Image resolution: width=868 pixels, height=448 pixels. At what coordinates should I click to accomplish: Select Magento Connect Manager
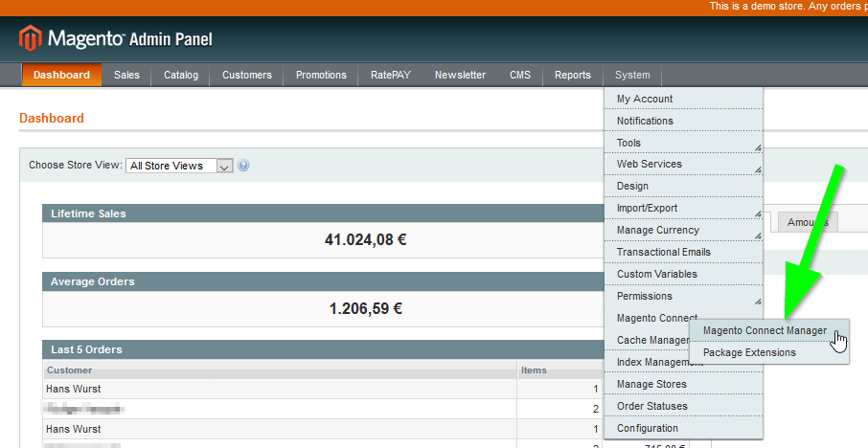(x=764, y=331)
